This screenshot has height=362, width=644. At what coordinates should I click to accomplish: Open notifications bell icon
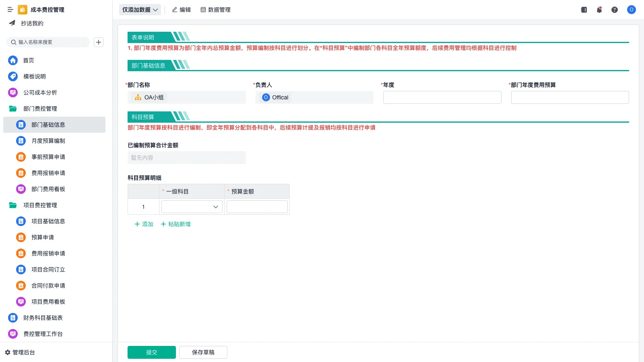pos(599,10)
